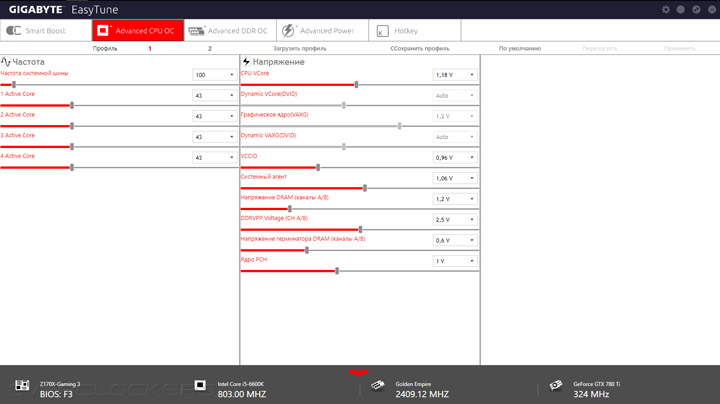The width and height of the screenshot is (720, 404).
Task: Select the Advanced CPU OC tab
Action: (138, 31)
